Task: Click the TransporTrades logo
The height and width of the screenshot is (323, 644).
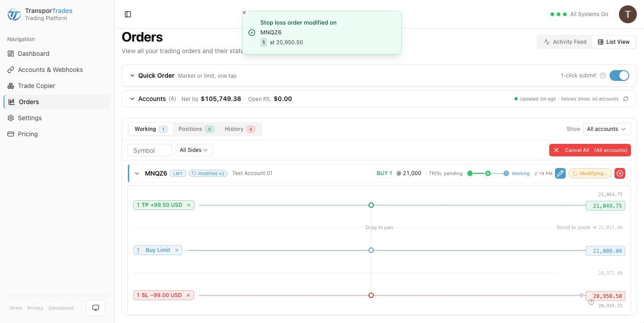Action: point(14,14)
